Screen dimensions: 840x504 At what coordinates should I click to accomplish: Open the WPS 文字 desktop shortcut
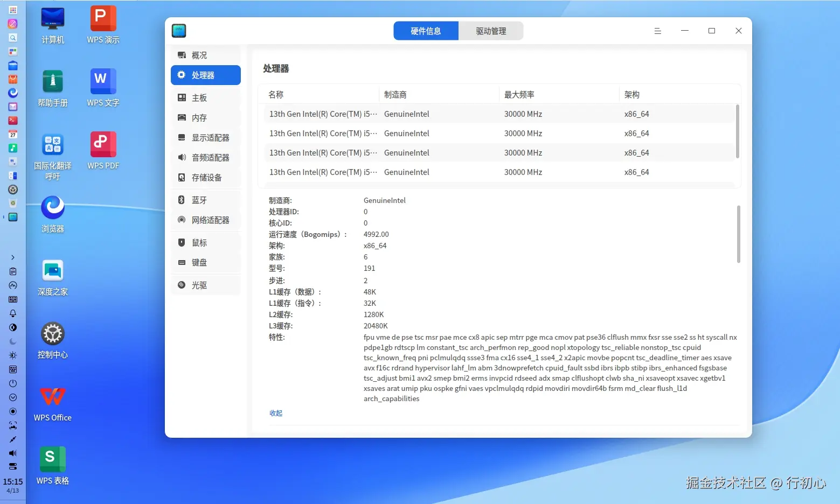(103, 89)
